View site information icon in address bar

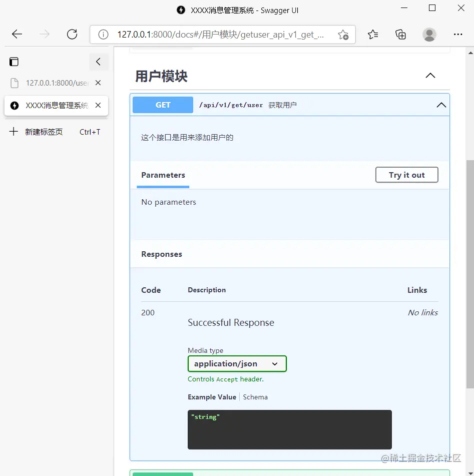103,35
